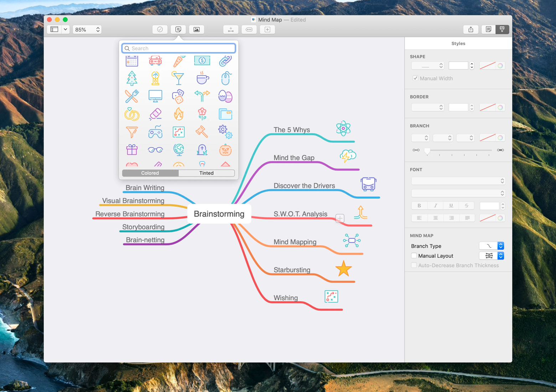Switch to the Styles panel tab
Viewport: 556px width, 392px height.
(x=502, y=29)
